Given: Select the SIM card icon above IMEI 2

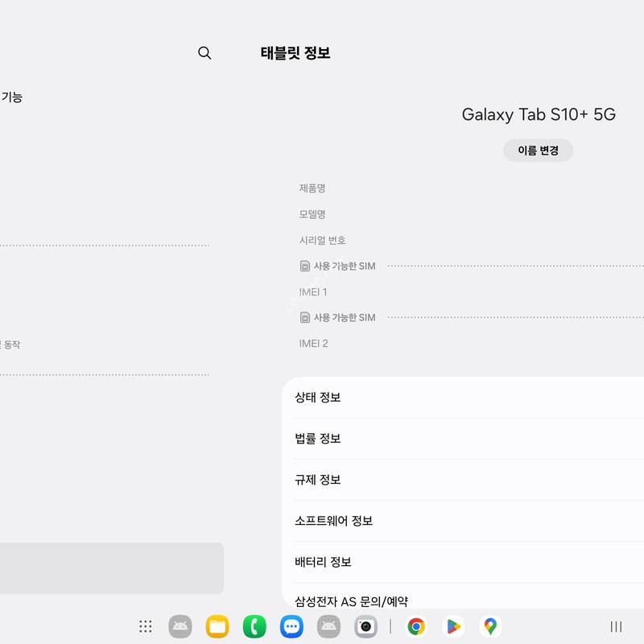Looking at the screenshot, I should [x=305, y=317].
